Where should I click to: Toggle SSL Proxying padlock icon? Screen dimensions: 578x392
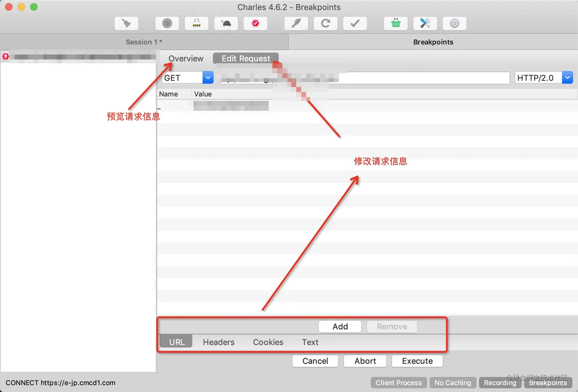pyautogui.click(x=196, y=23)
